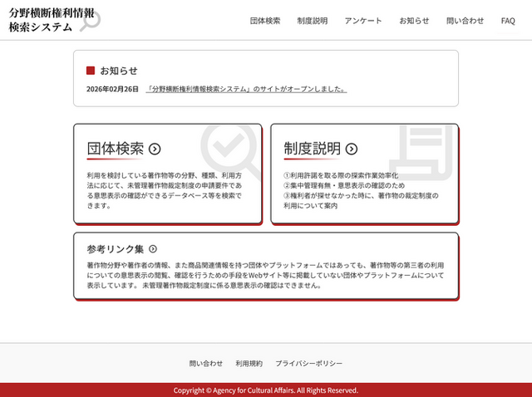Open the FAQ page from header
This screenshot has height=397, width=532.
[508, 21]
